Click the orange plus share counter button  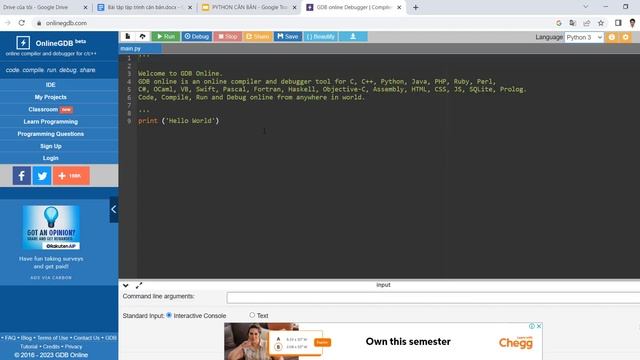tap(71, 176)
